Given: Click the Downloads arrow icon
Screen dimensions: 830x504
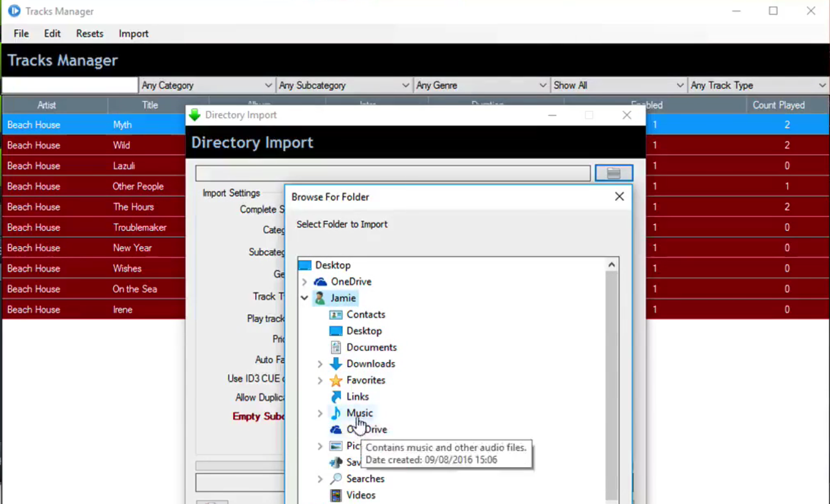Looking at the screenshot, I should [335, 364].
